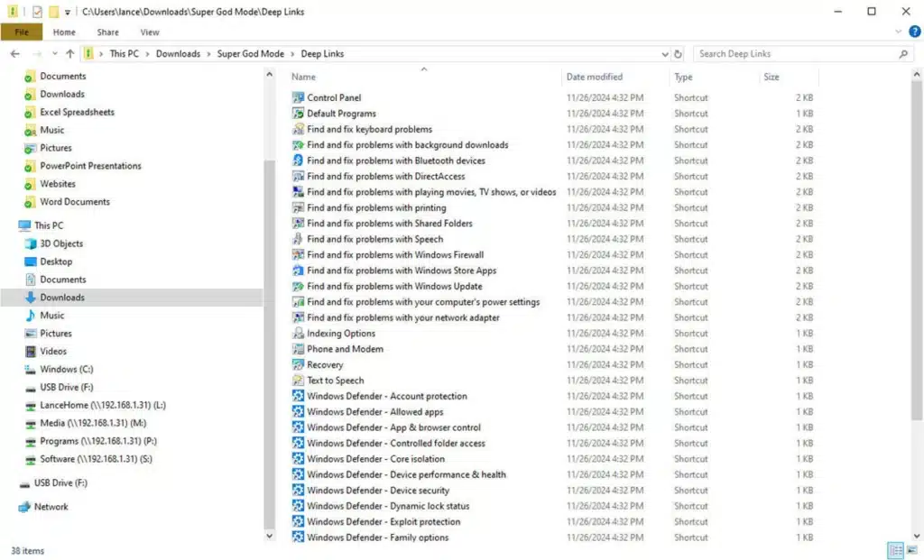The height and width of the screenshot is (560, 924).
Task: Click the navigation pane scrollbar
Action: point(269,344)
